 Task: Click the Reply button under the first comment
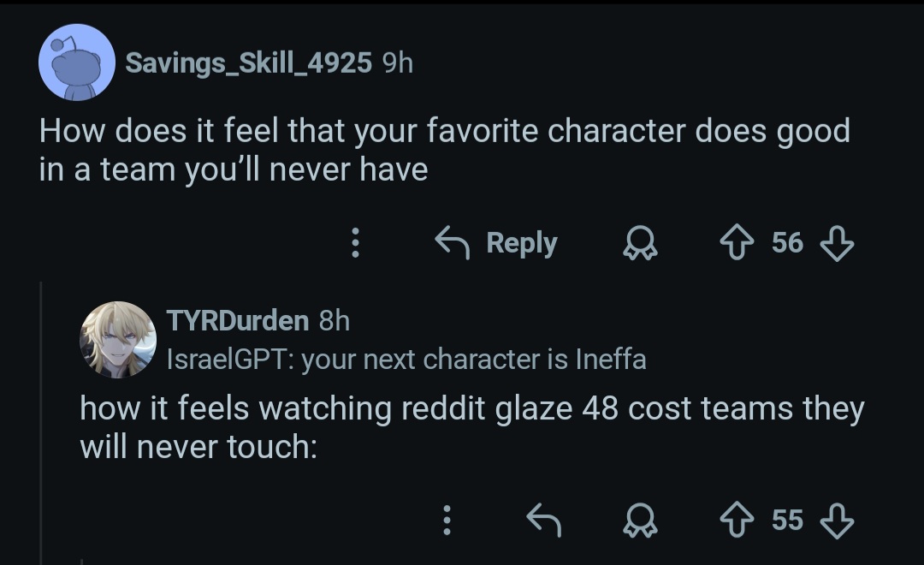(496, 244)
